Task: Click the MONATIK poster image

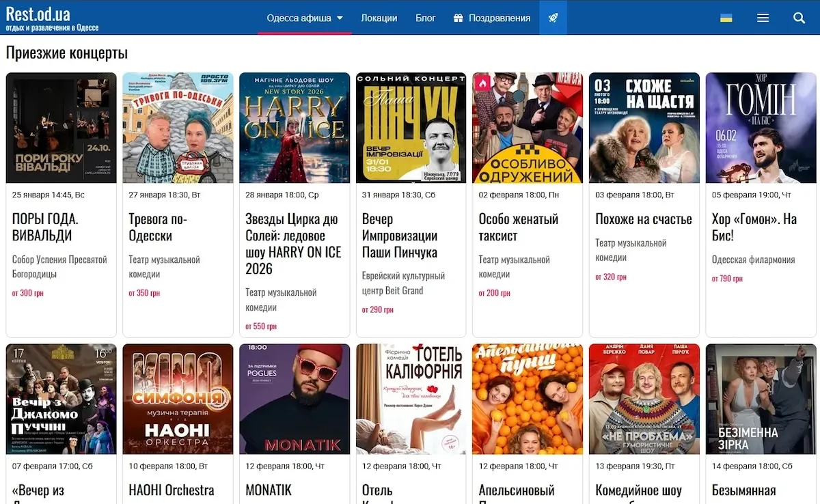Action: pos(295,399)
